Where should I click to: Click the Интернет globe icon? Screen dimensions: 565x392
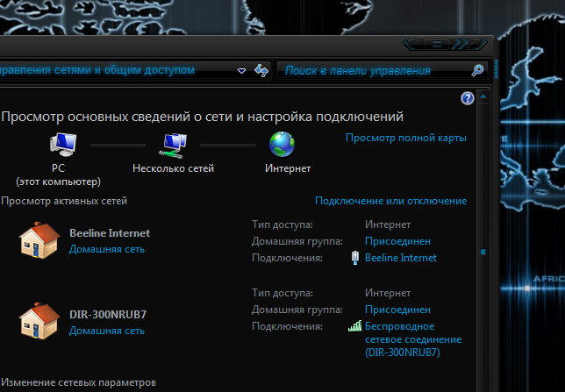(282, 144)
